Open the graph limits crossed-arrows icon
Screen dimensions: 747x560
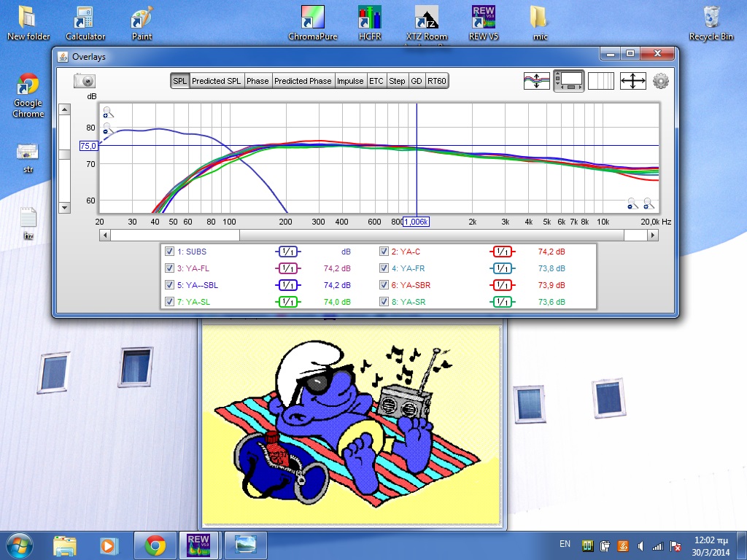click(633, 81)
